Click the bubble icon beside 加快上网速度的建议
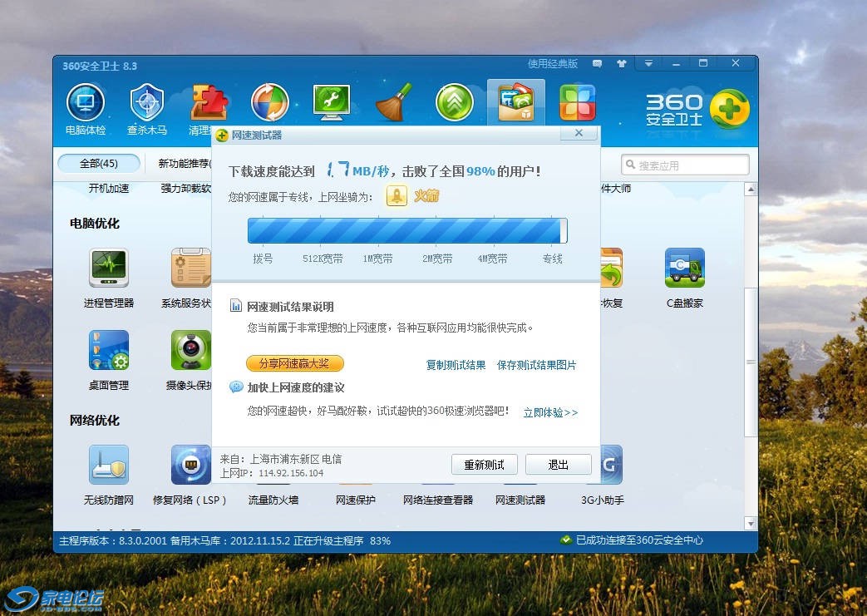Image resolution: width=867 pixels, height=616 pixels. (236, 387)
